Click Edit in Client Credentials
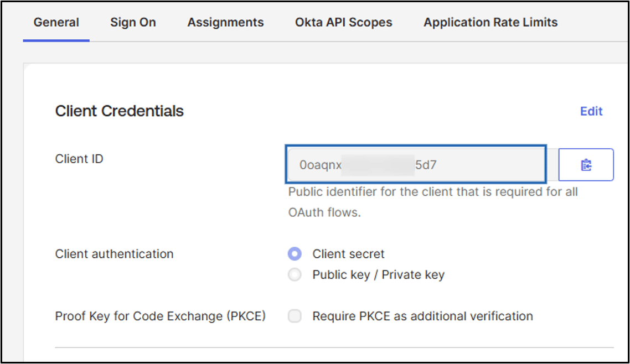Viewport: 630px width, 364px height. tap(591, 111)
